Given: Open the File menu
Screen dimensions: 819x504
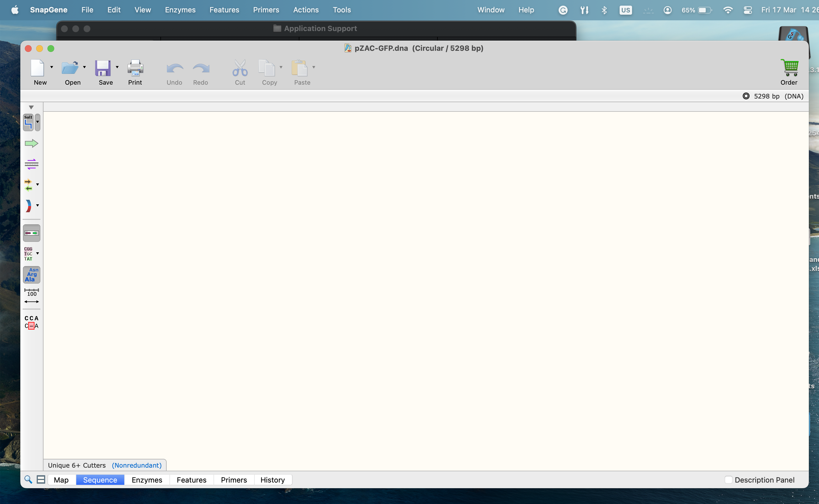Looking at the screenshot, I should point(87,10).
